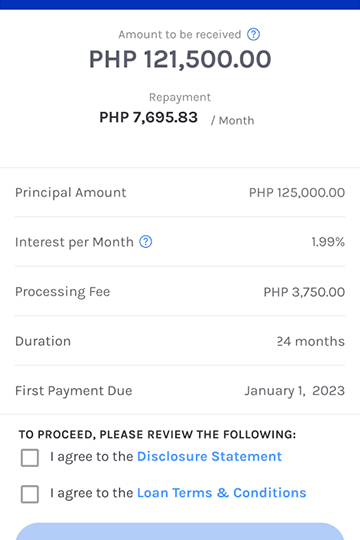Tap the PHP 7,695.83 repayment value
Image resolution: width=360 pixels, height=540 pixels.
[148, 117]
